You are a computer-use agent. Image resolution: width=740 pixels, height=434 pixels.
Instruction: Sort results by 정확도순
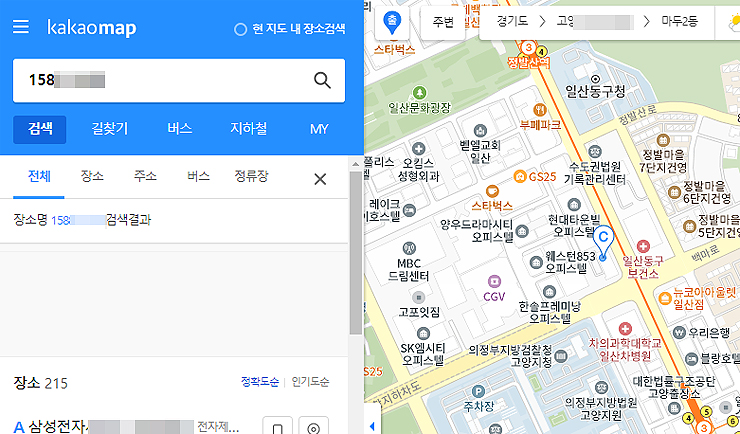coord(260,382)
